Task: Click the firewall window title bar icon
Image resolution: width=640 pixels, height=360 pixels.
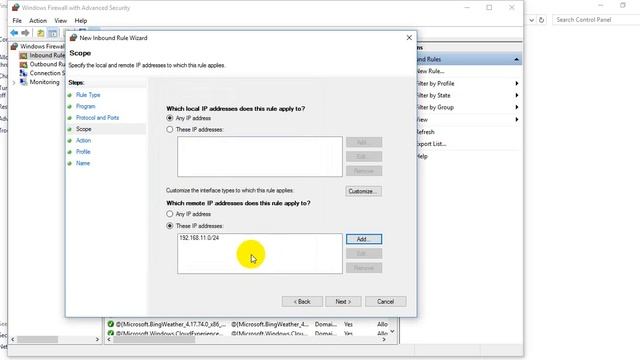Action: coord(16,7)
